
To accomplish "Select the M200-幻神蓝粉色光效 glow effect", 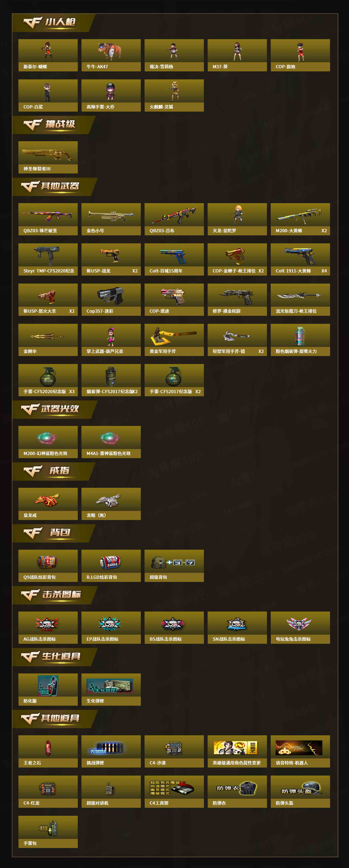I will (48, 442).
